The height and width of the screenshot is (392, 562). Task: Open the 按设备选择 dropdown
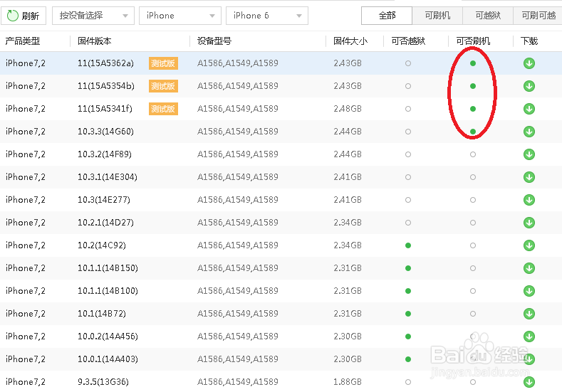[93, 16]
